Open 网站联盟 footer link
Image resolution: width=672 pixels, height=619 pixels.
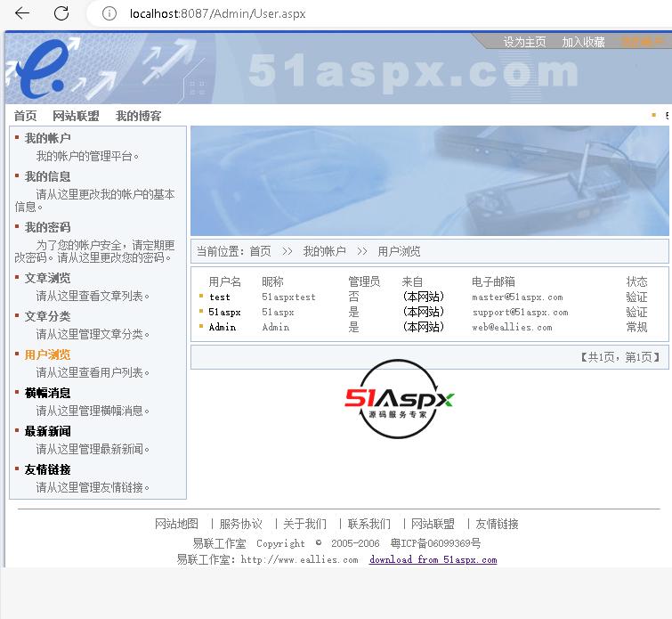point(433,524)
